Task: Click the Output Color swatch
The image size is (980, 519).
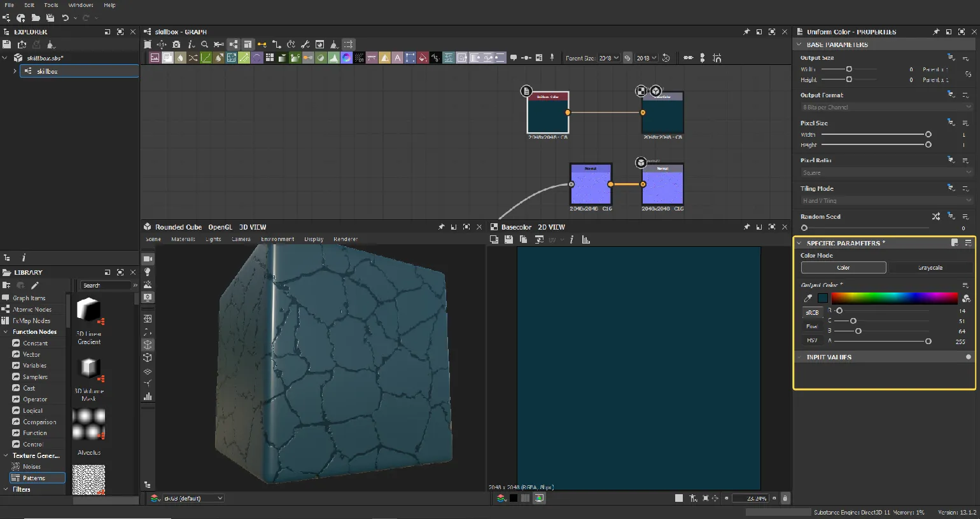Action: point(823,298)
